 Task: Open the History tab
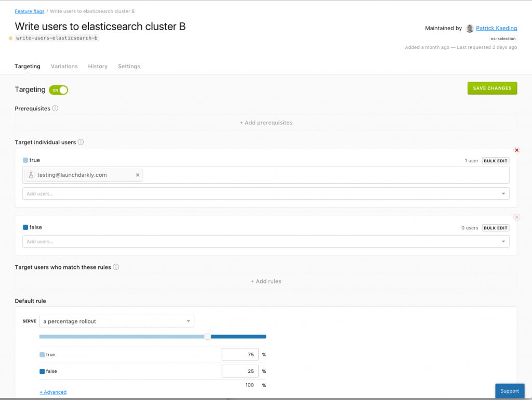[x=98, y=66]
